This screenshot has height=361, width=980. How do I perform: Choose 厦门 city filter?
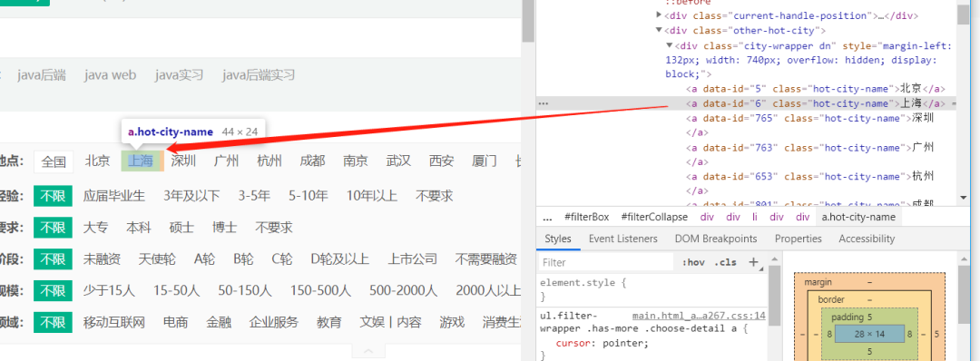(485, 161)
